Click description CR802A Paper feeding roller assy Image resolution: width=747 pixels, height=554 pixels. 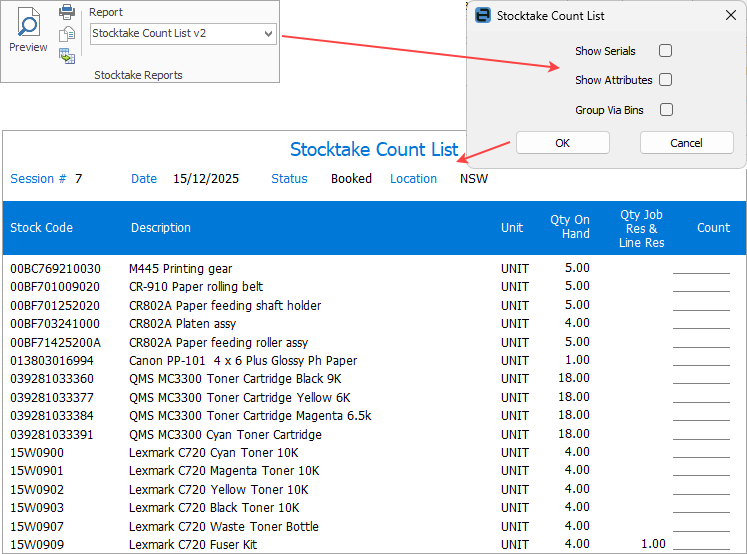(218, 343)
